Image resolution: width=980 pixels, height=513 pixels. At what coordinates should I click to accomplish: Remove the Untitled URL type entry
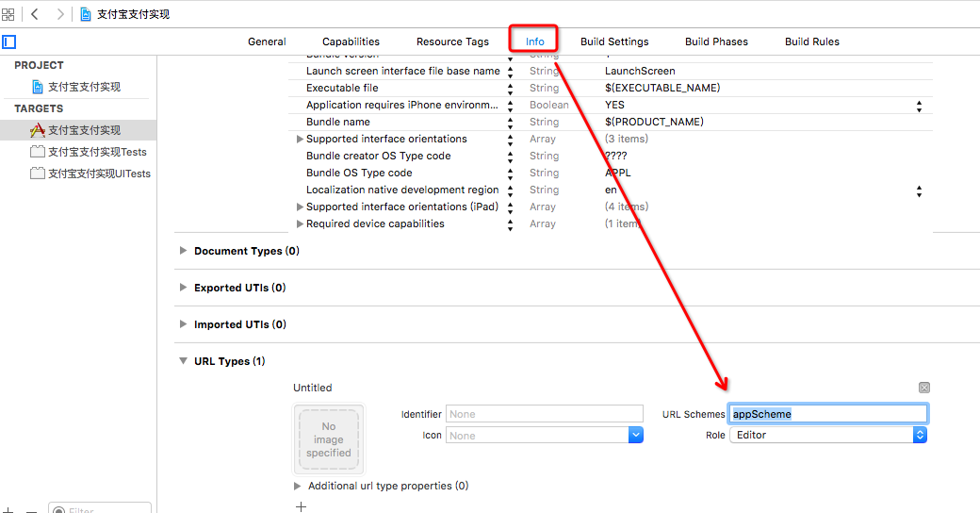923,388
